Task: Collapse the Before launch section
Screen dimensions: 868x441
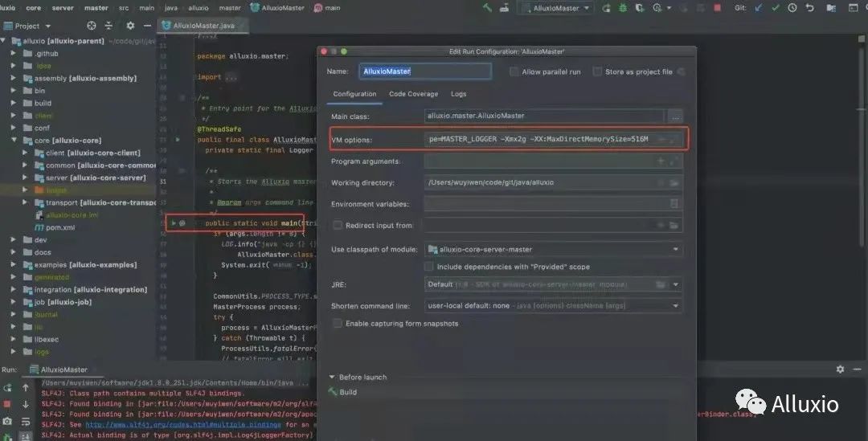Action: (x=332, y=377)
